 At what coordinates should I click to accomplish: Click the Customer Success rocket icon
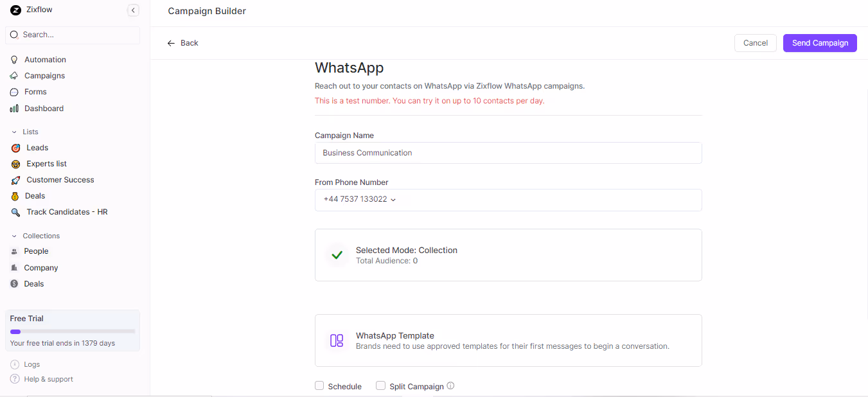pyautogui.click(x=15, y=180)
